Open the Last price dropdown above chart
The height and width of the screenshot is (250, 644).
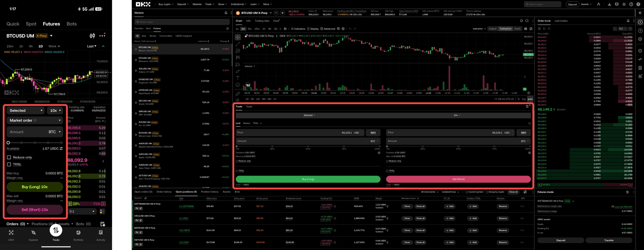(479, 29)
